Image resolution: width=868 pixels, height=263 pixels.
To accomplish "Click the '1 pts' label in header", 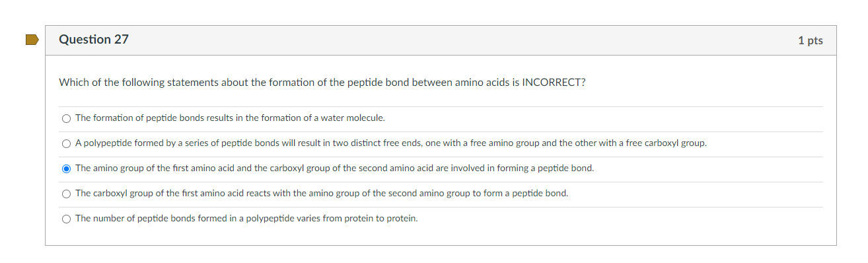I will pyautogui.click(x=811, y=40).
